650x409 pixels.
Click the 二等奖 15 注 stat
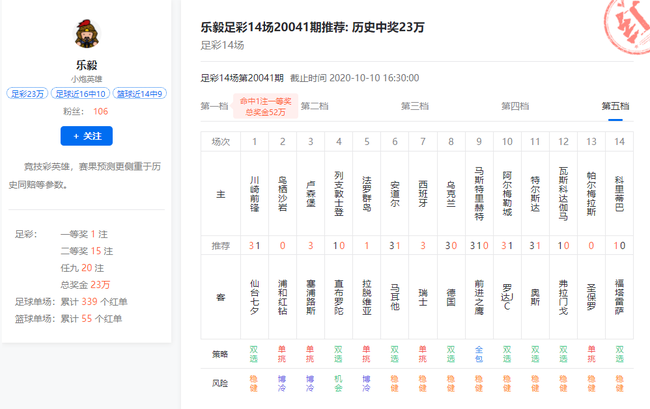click(x=87, y=251)
